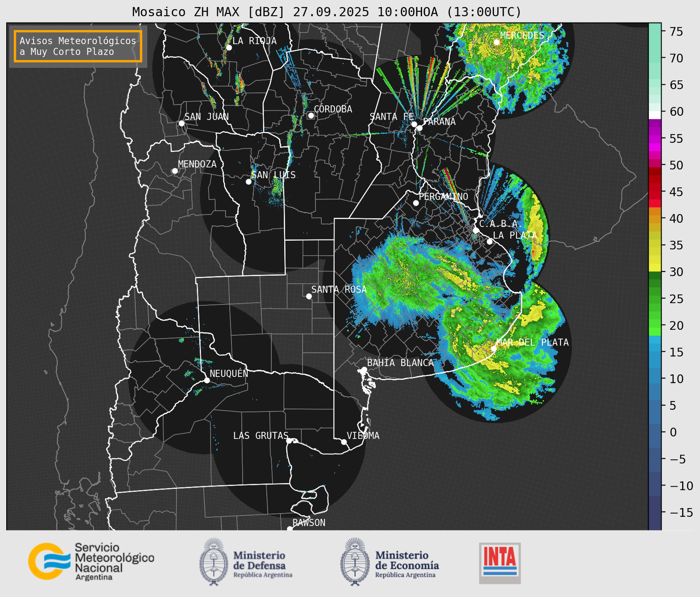The width and height of the screenshot is (700, 597).
Task: Click the BAHÍA BLANCA label text
Action: [400, 363]
